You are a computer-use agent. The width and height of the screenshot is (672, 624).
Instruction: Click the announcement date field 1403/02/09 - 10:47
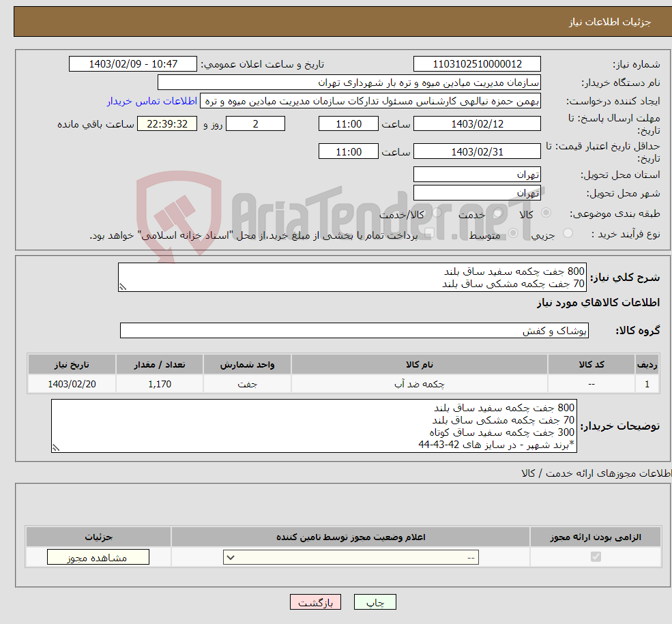pyautogui.click(x=133, y=64)
